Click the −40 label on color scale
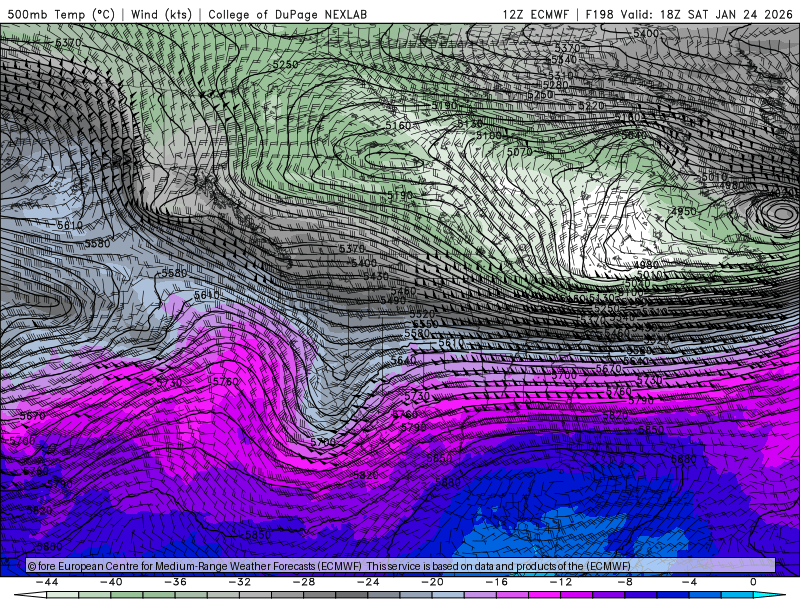The image size is (800, 600). [x=111, y=582]
